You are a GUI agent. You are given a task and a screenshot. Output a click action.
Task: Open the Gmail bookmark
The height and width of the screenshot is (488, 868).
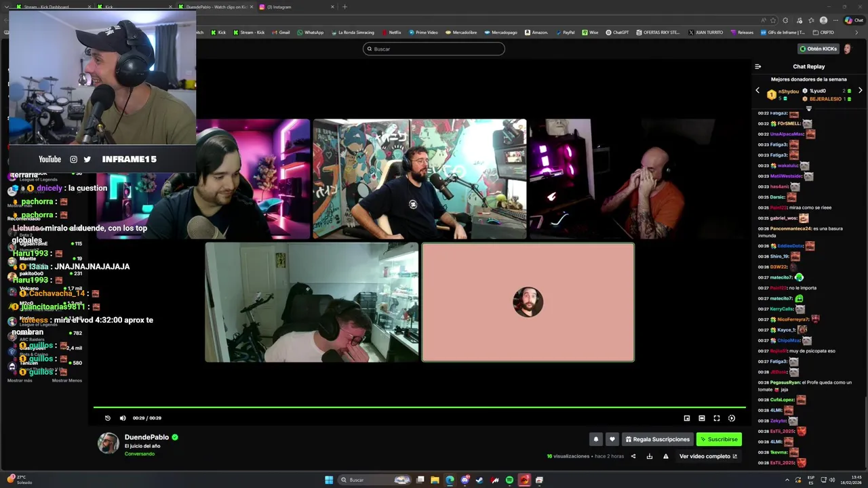point(281,33)
